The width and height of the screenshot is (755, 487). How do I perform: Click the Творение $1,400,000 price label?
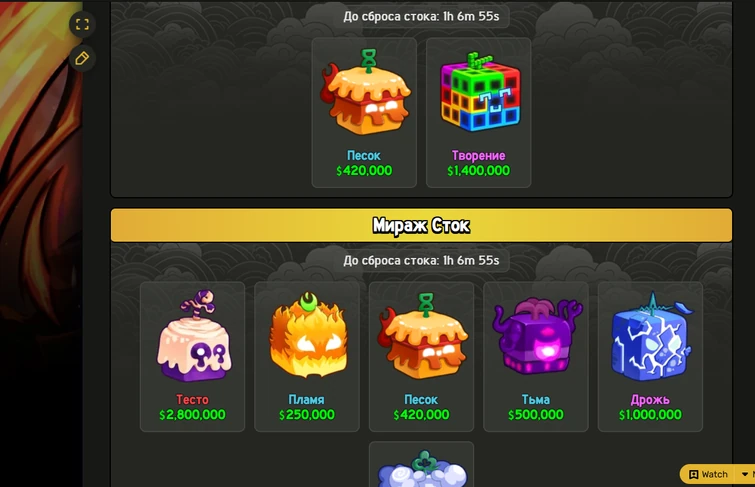479,171
